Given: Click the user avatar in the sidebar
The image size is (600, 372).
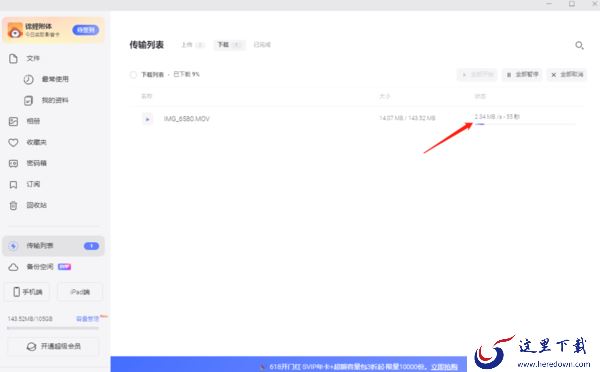Looking at the screenshot, I should click(x=15, y=30).
